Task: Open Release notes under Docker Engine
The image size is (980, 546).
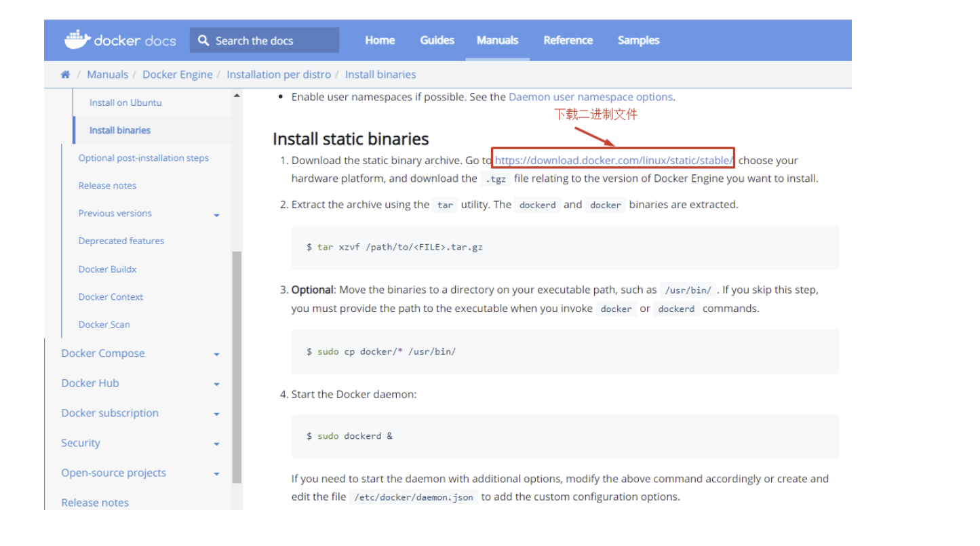Action: coord(107,185)
